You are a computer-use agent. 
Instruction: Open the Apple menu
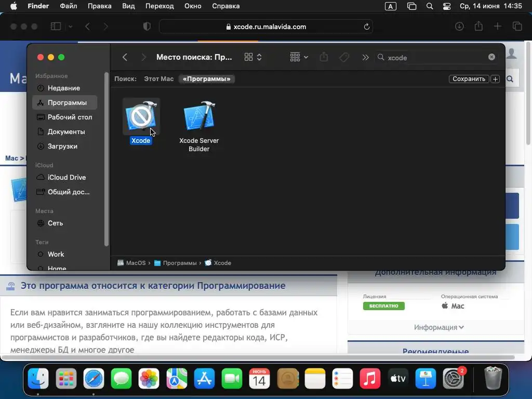[x=14, y=6]
